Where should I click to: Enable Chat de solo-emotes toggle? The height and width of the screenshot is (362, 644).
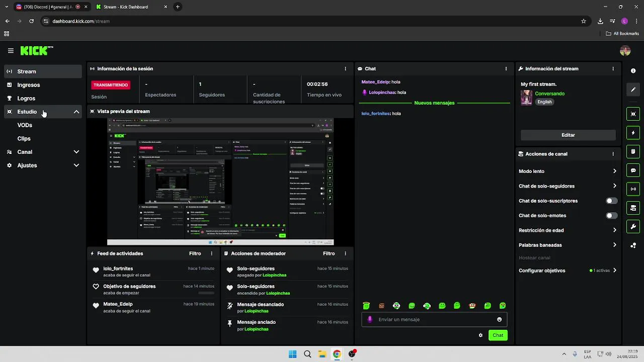pyautogui.click(x=611, y=216)
